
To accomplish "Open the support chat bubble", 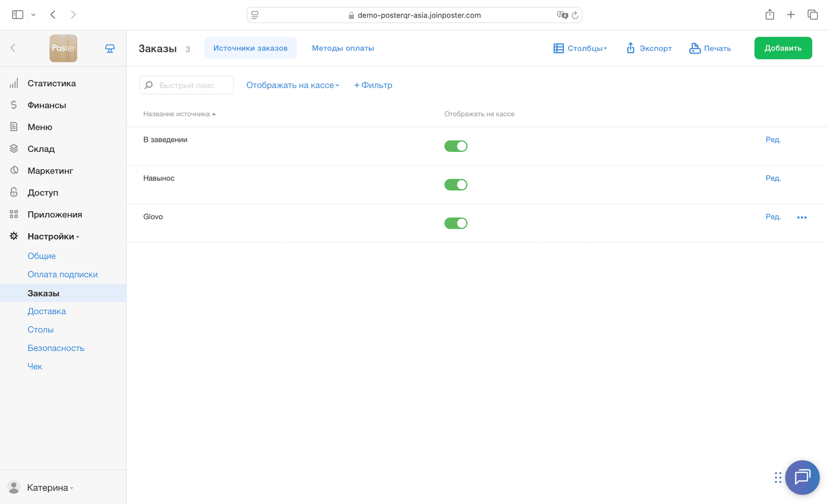I will pos(802,477).
